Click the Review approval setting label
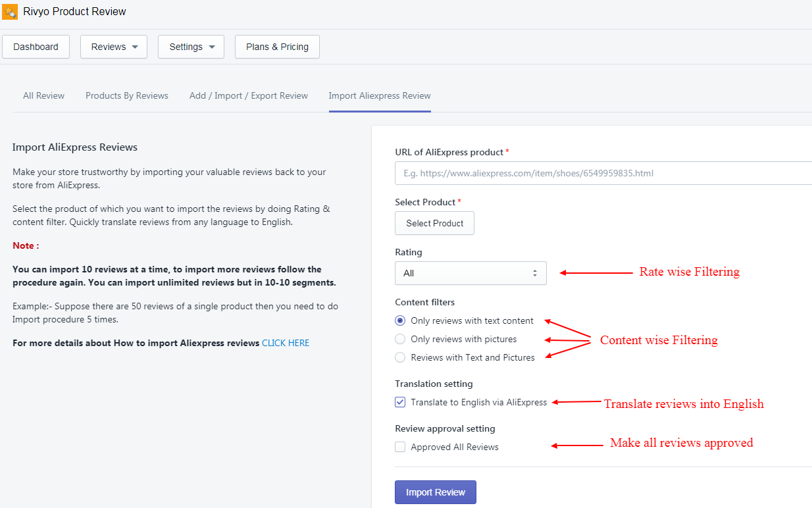The image size is (812, 508). [x=445, y=428]
